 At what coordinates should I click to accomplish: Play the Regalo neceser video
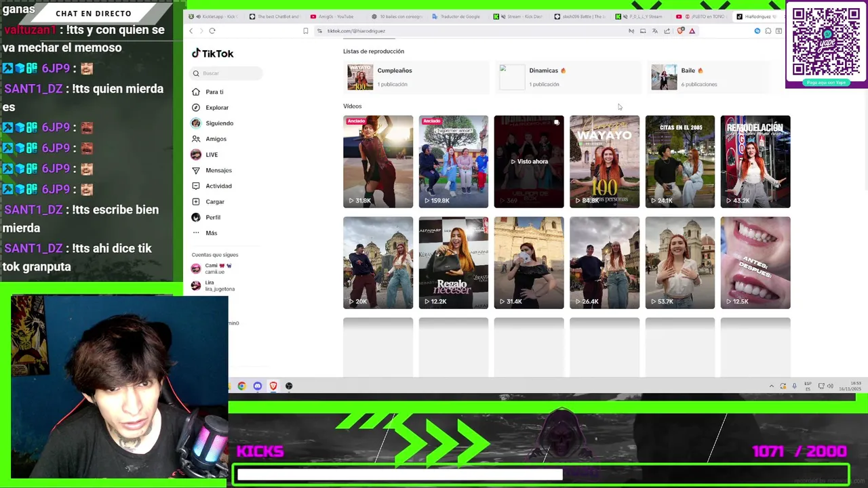click(x=453, y=262)
